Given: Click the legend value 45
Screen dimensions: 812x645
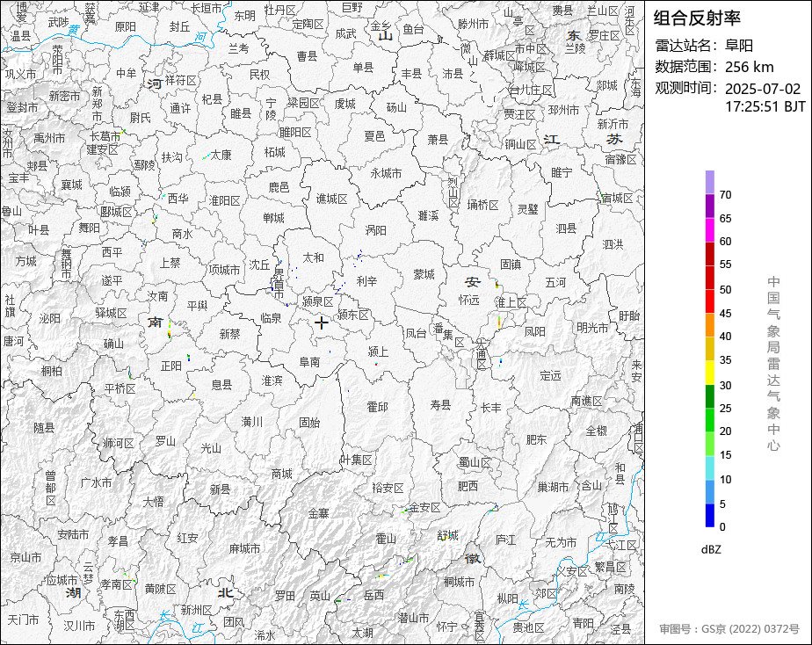Looking at the screenshot, I should coord(726,314).
